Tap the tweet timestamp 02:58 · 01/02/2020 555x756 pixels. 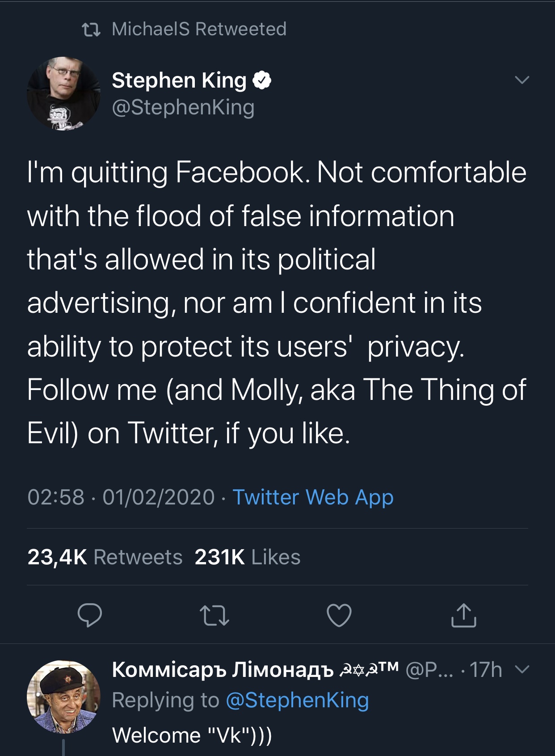click(121, 497)
